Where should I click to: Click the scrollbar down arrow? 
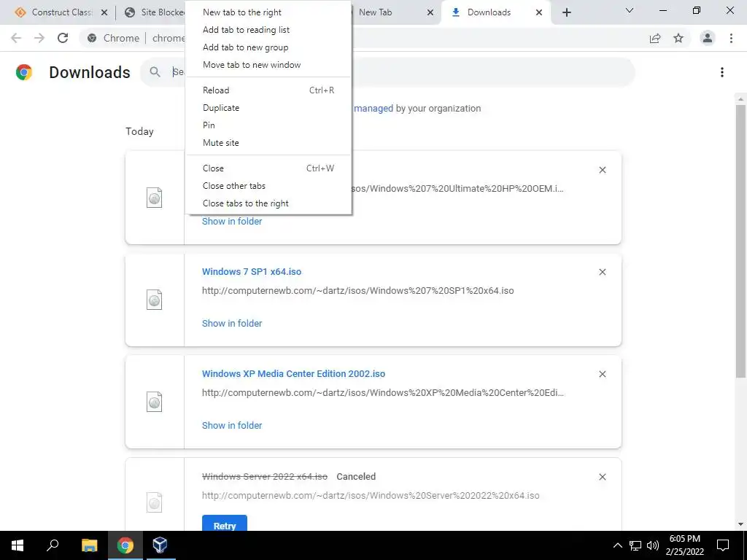tap(740, 524)
